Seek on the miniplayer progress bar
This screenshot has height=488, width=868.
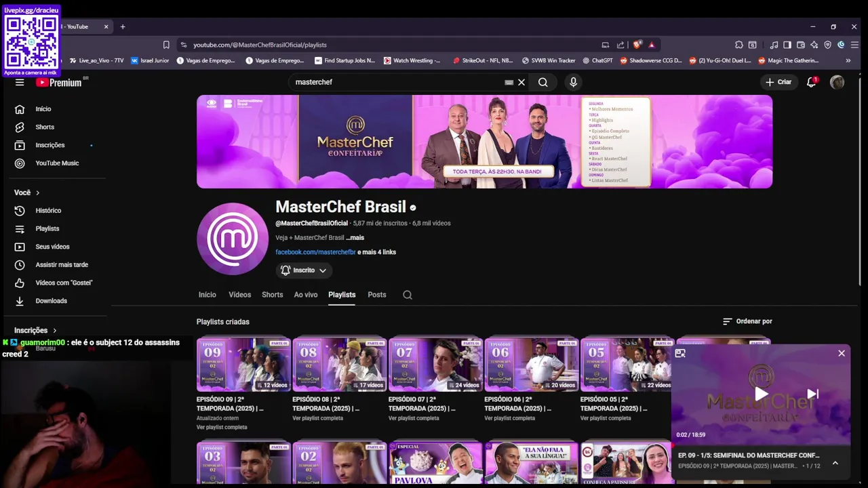761,445
